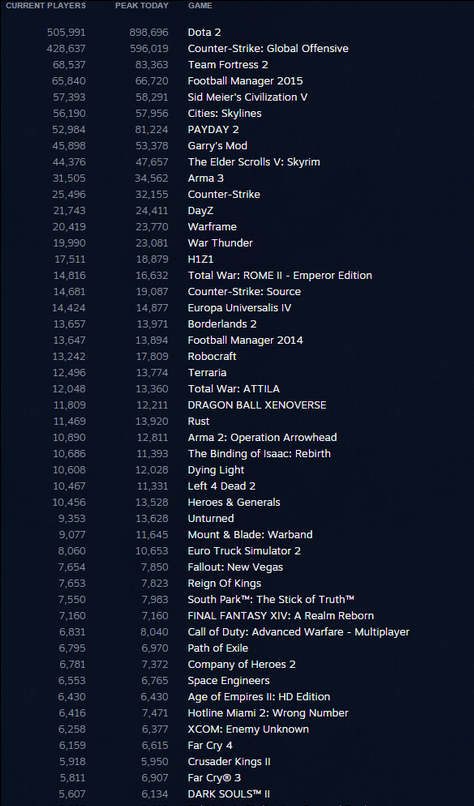Open Robocraft entry
The image size is (474, 806).
pos(212,356)
